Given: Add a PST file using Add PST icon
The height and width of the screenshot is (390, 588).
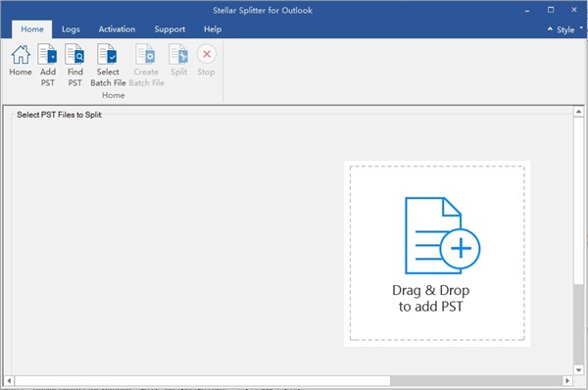Looking at the screenshot, I should click(48, 54).
